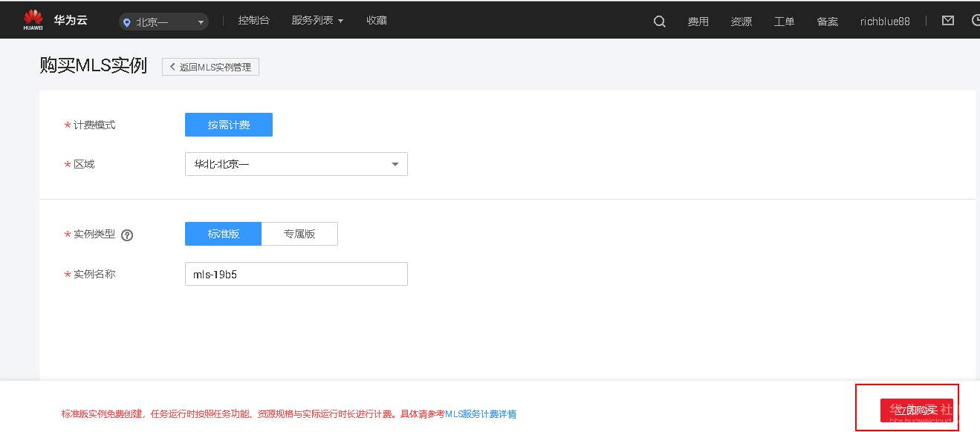Open 收藏 in the top bar

[377, 21]
